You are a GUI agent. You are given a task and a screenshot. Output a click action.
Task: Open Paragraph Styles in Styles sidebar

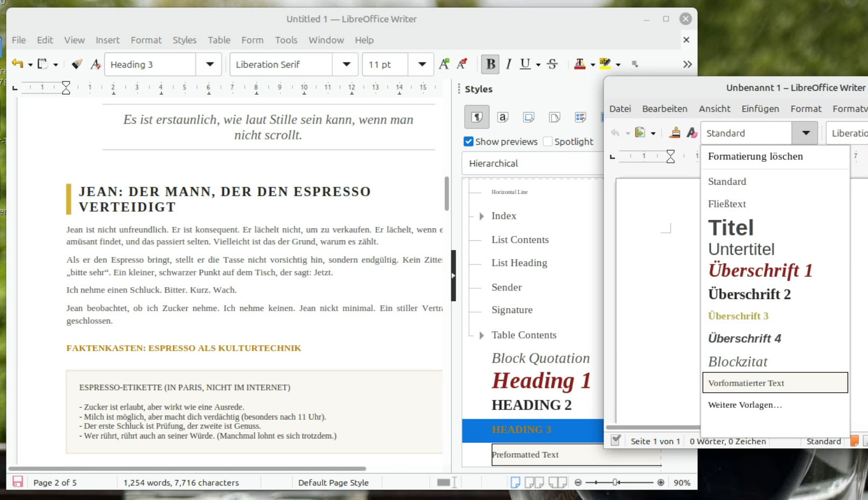tap(477, 117)
